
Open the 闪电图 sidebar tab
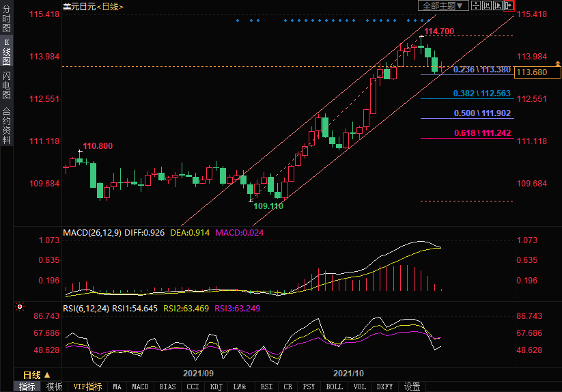(x=6, y=85)
